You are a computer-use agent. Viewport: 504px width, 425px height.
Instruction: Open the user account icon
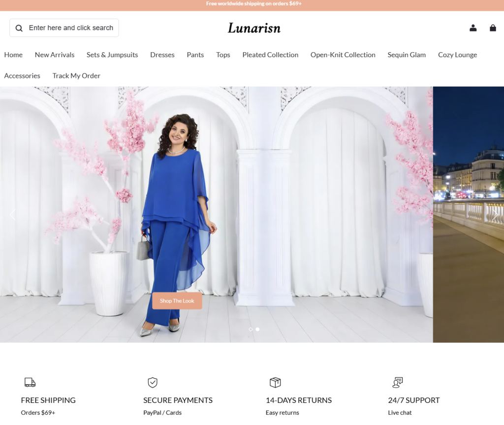pos(473,28)
